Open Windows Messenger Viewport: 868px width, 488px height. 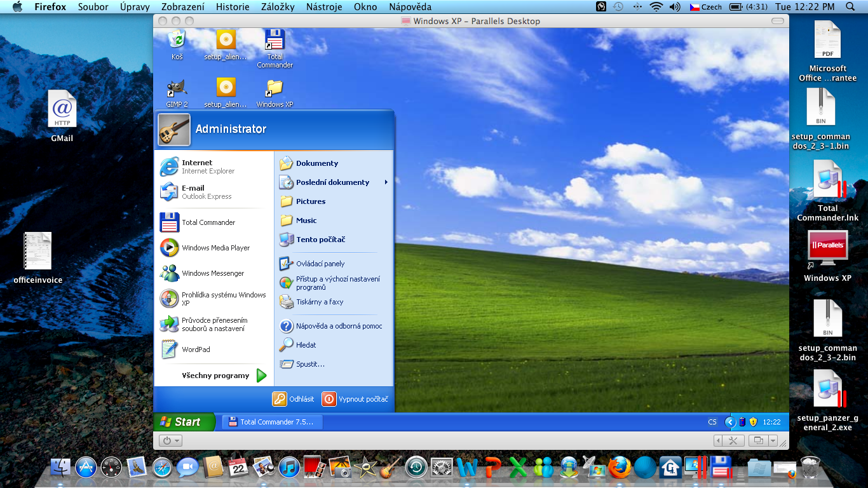pos(214,273)
